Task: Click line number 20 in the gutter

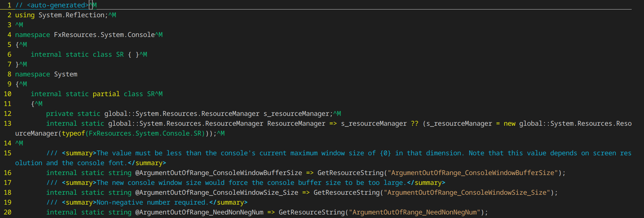Action: [7, 212]
